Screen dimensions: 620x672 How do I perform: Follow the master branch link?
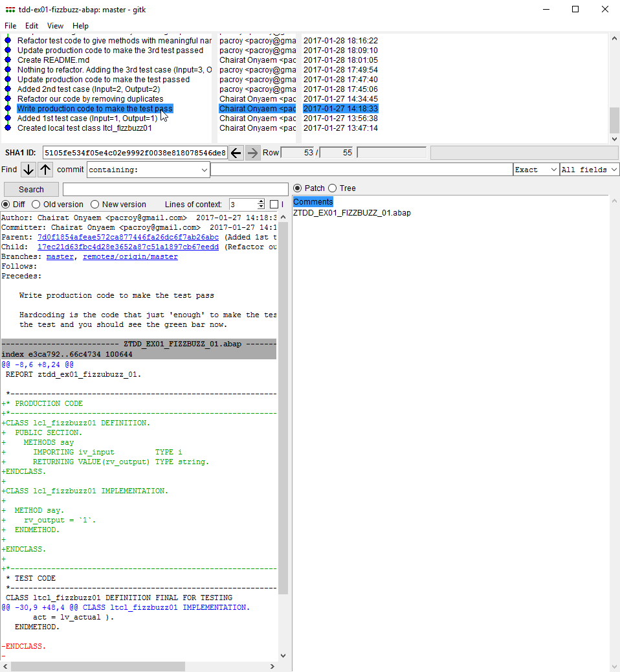60,256
